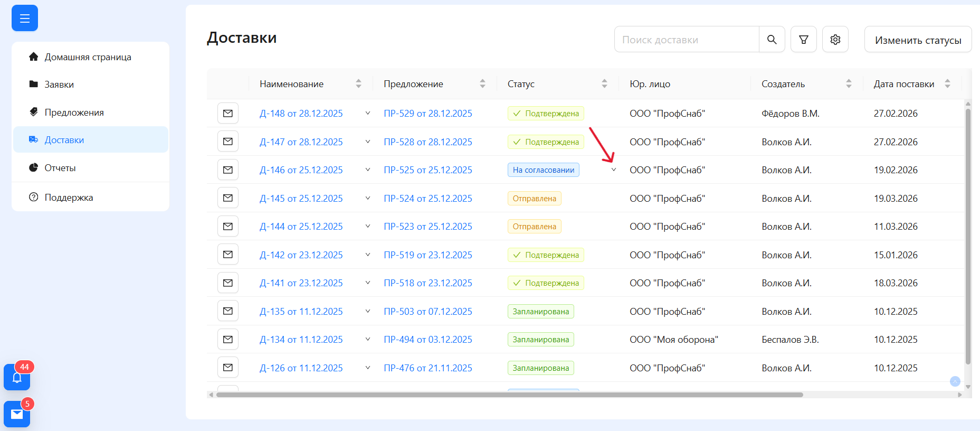This screenshot has height=431, width=980.
Task: Open offer link ПР-529 от 28.12.2025
Action: [x=427, y=114]
